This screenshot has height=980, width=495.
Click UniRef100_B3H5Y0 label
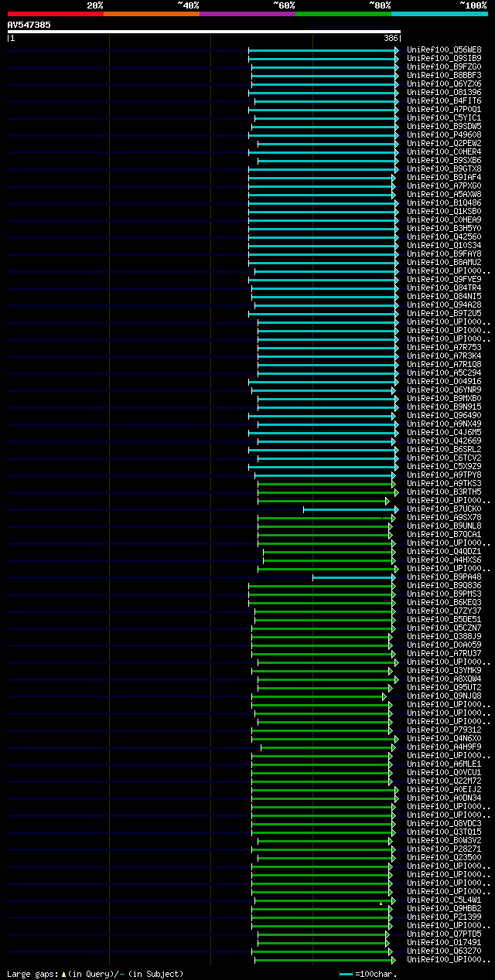[445, 228]
